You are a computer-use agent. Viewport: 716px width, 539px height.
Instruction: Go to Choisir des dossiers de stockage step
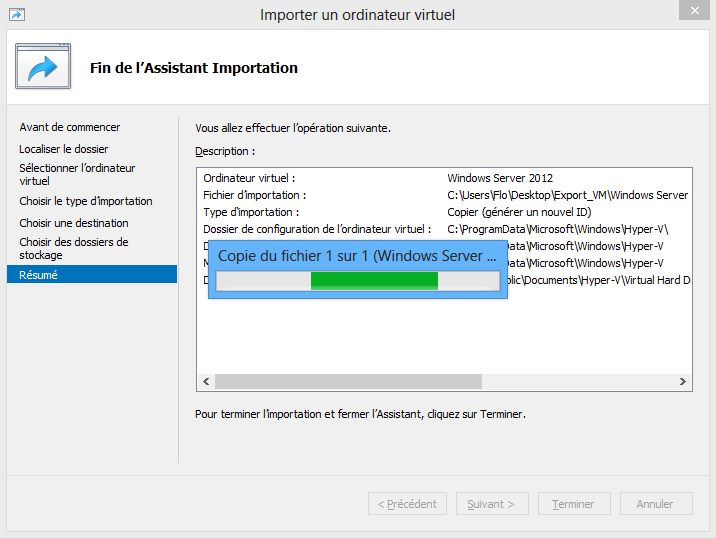pos(74,248)
